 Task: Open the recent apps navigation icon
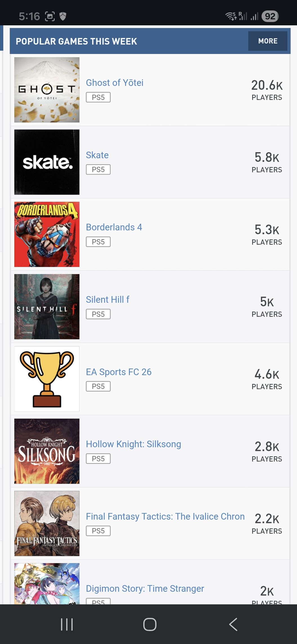(x=67, y=624)
